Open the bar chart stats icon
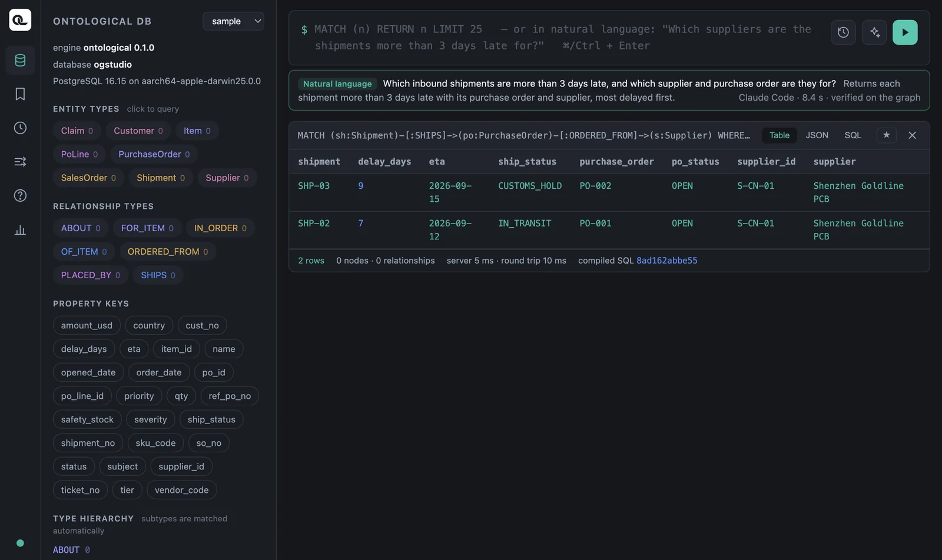Screen dimensions: 942x560 coord(20,229)
